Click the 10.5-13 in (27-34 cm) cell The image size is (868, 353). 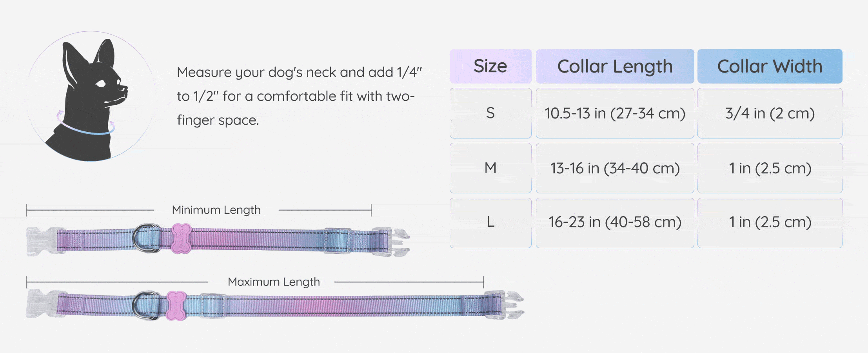click(615, 113)
